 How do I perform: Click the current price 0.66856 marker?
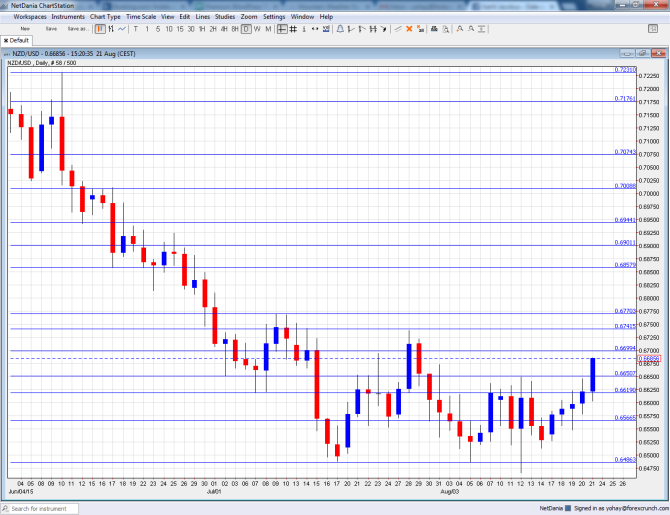coord(649,358)
